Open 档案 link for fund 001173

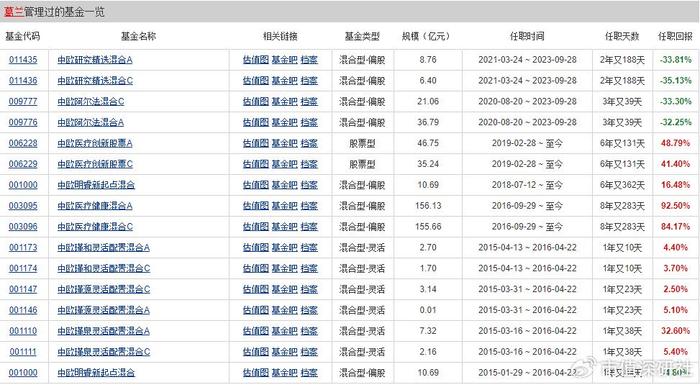point(309,247)
